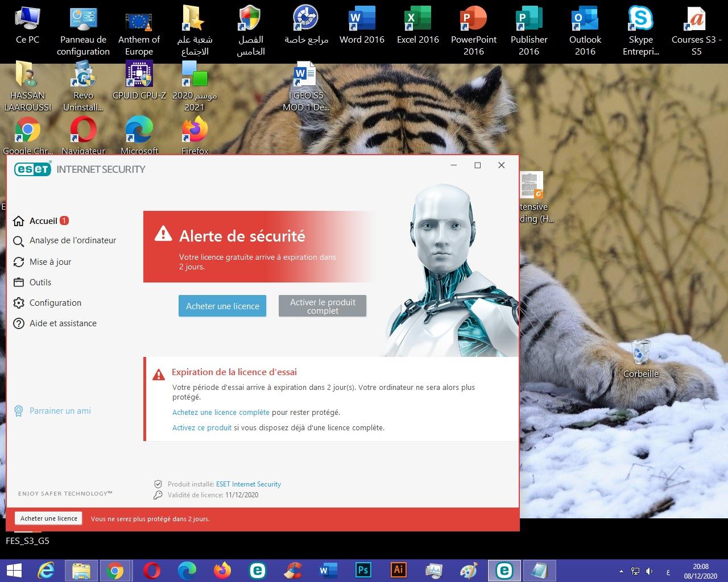The height and width of the screenshot is (582, 728).
Task: Click the ESET Internet Security product link
Action: [249, 484]
